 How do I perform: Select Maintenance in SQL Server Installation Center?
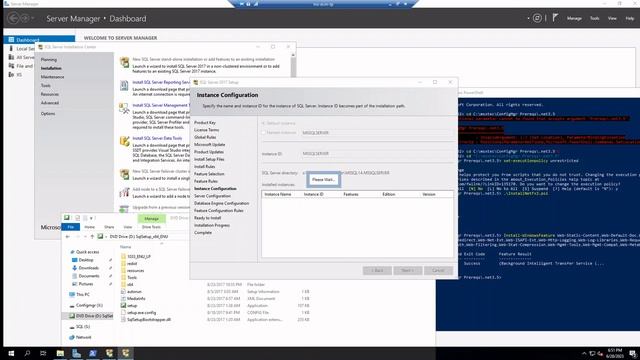click(x=53, y=77)
